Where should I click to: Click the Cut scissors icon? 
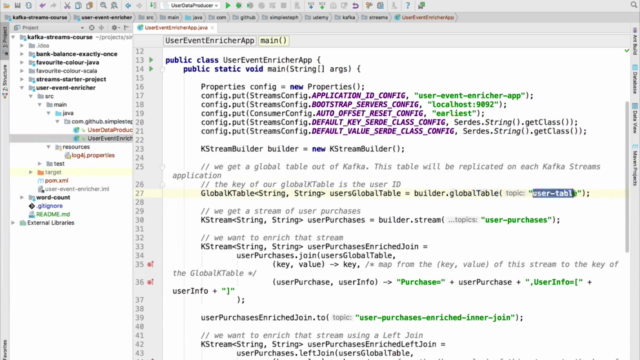(x=67, y=6)
